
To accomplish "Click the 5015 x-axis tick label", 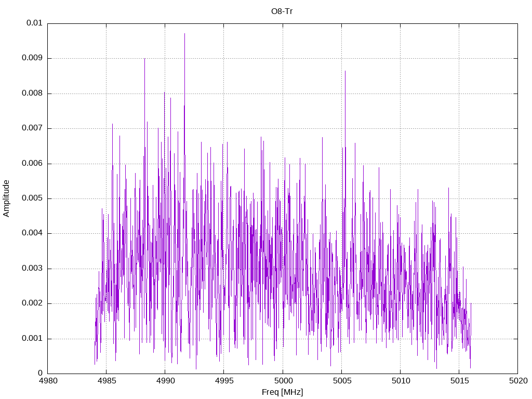I will (x=459, y=381).
